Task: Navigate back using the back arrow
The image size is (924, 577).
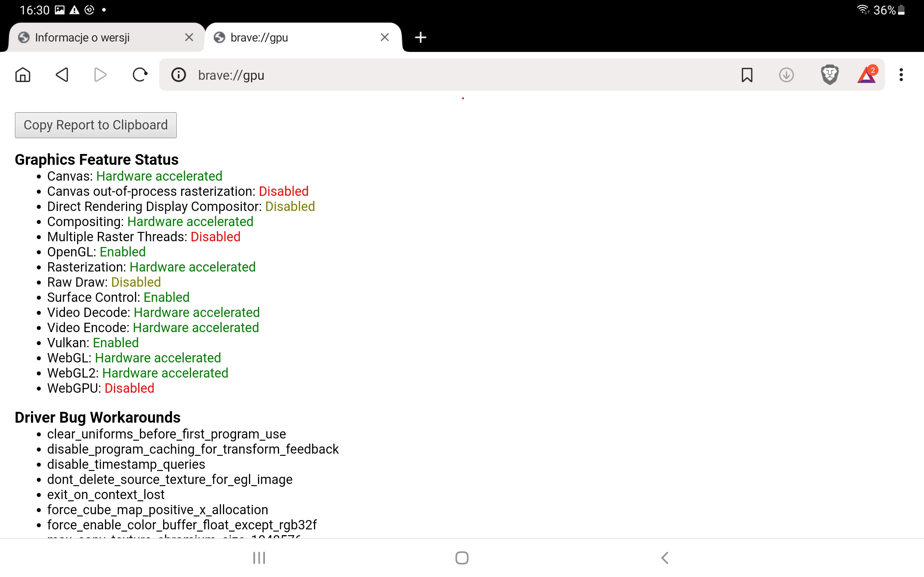Action: click(62, 75)
